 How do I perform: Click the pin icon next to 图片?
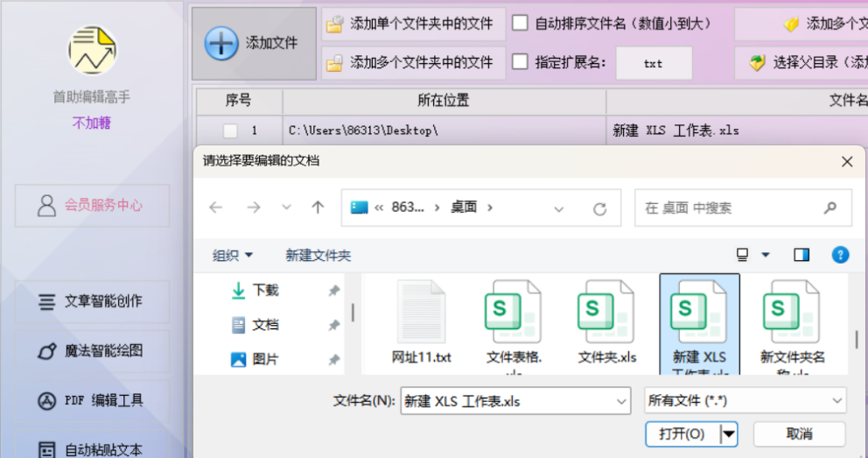click(x=333, y=360)
